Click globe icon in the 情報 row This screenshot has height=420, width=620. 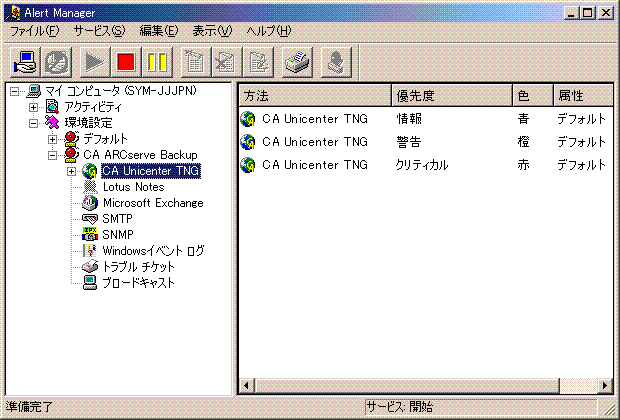(x=248, y=119)
